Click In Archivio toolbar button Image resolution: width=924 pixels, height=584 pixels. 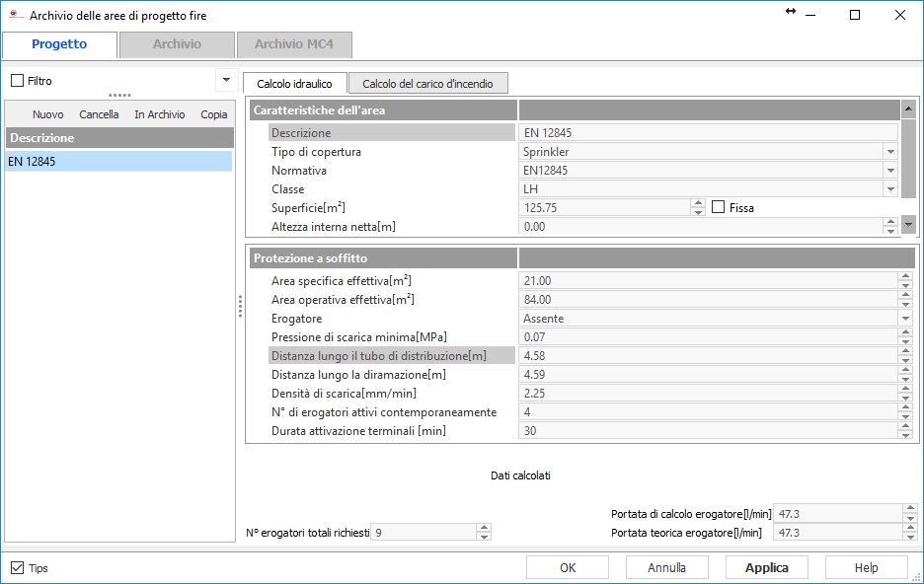coord(159,114)
